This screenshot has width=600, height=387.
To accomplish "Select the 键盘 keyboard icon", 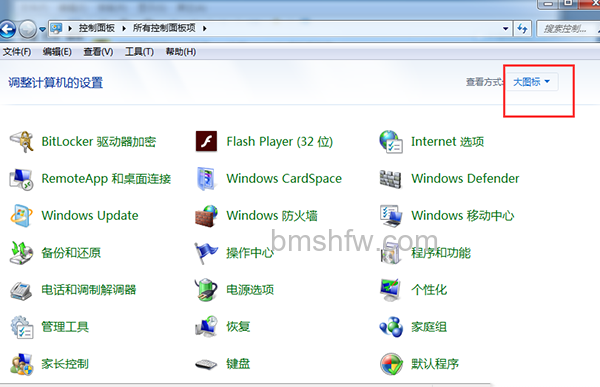I will tap(206, 364).
